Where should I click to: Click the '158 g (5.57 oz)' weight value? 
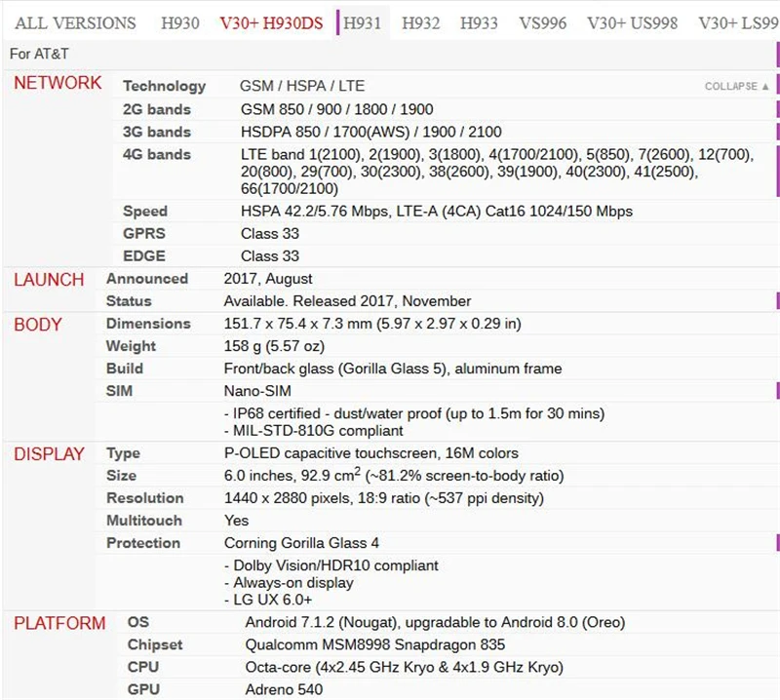click(x=274, y=346)
